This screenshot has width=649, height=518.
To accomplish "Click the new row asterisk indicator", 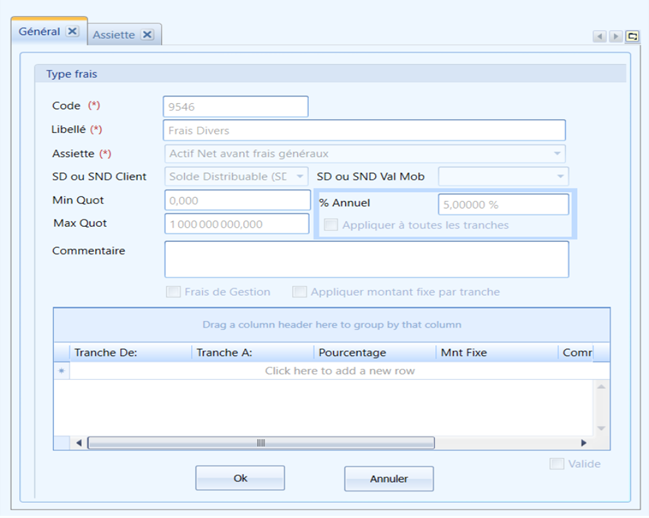I will pyautogui.click(x=62, y=371).
